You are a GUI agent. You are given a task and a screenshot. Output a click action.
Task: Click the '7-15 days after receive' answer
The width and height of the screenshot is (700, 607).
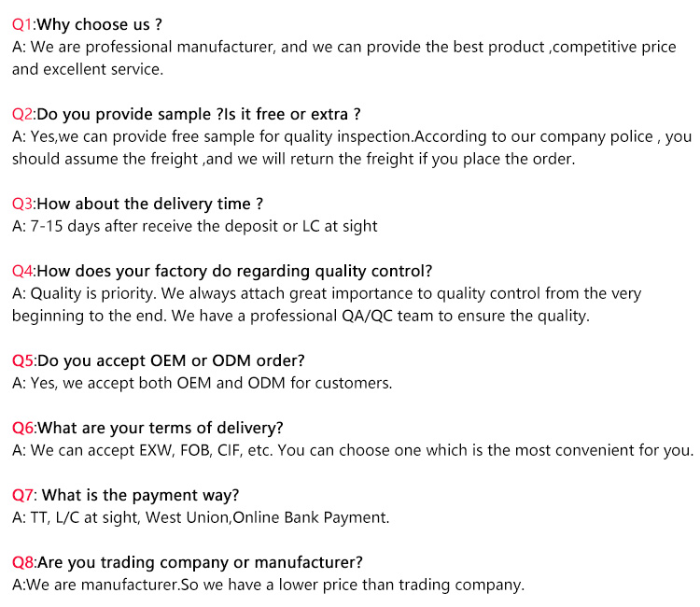195,226
